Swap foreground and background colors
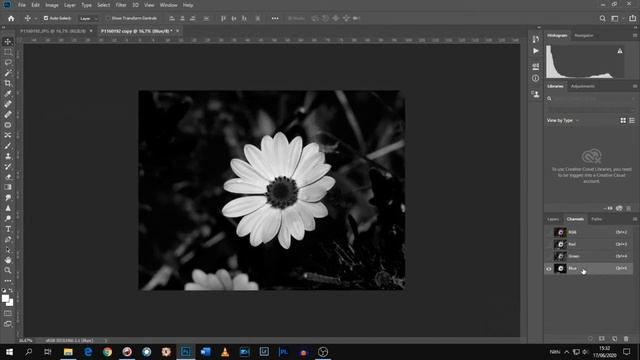Screen dimensions: 640x360 pos(11,290)
